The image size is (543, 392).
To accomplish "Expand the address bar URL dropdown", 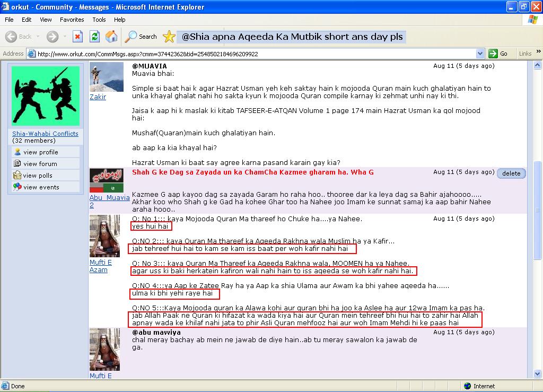I will 480,54.
